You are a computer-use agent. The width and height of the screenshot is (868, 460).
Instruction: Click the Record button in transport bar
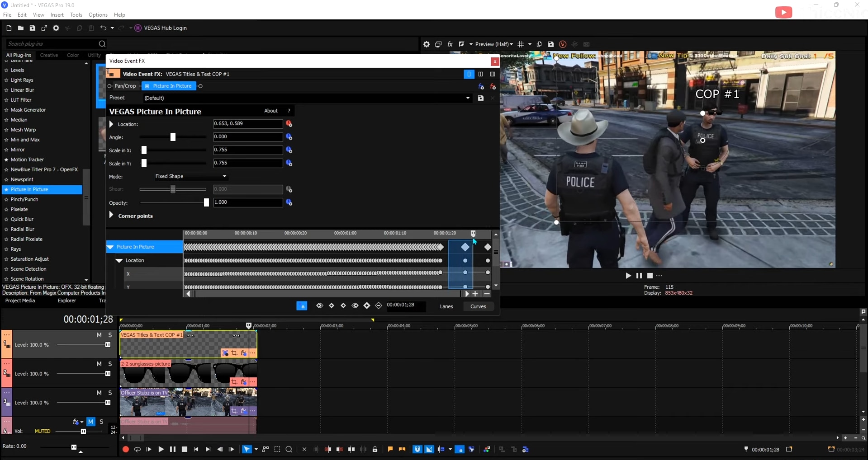(x=126, y=449)
